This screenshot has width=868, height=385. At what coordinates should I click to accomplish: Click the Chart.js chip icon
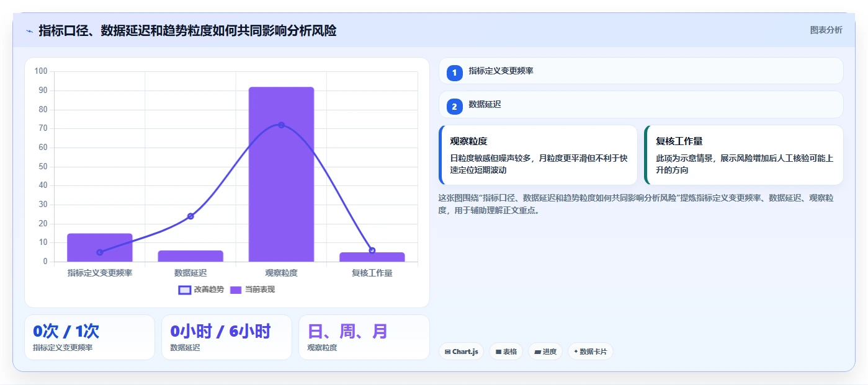pos(447,352)
